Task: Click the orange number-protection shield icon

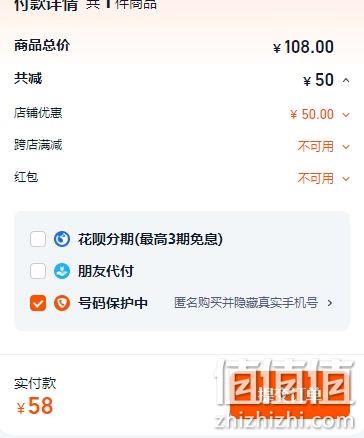Action: tap(62, 303)
